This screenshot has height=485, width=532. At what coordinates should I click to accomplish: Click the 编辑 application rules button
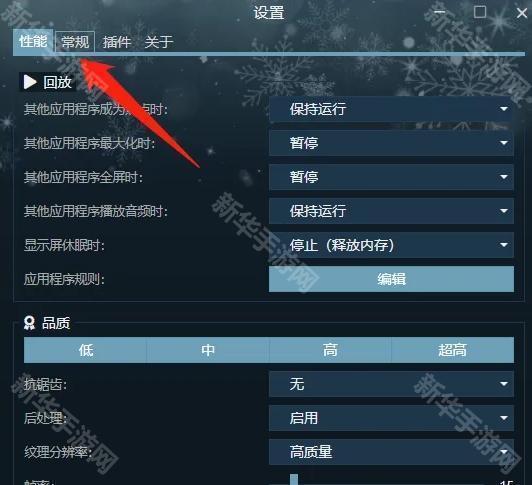(x=391, y=279)
